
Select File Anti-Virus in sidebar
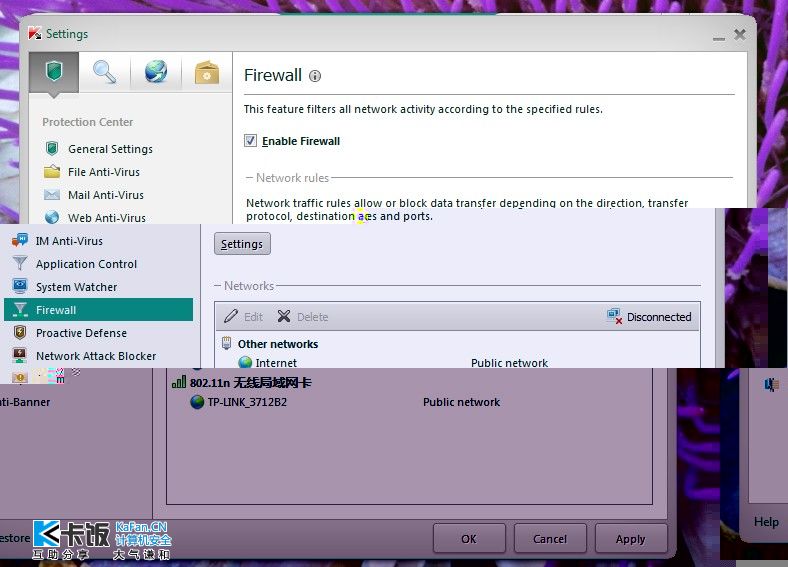click(104, 172)
